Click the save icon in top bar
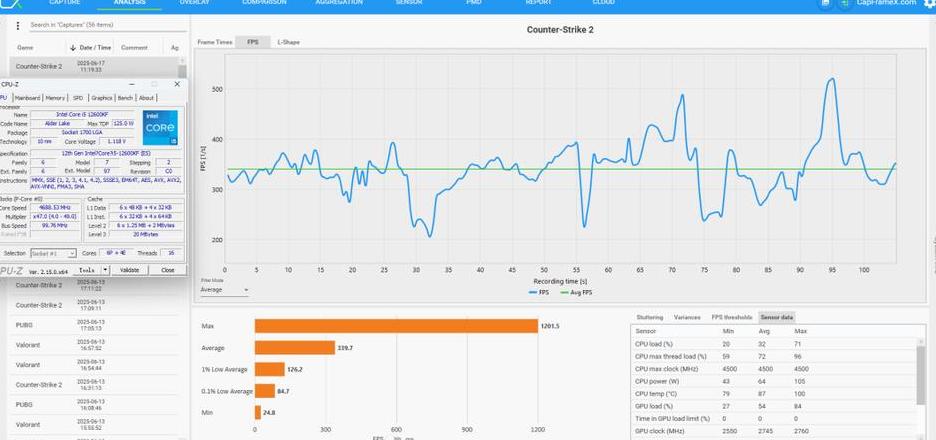 (x=826, y=3)
